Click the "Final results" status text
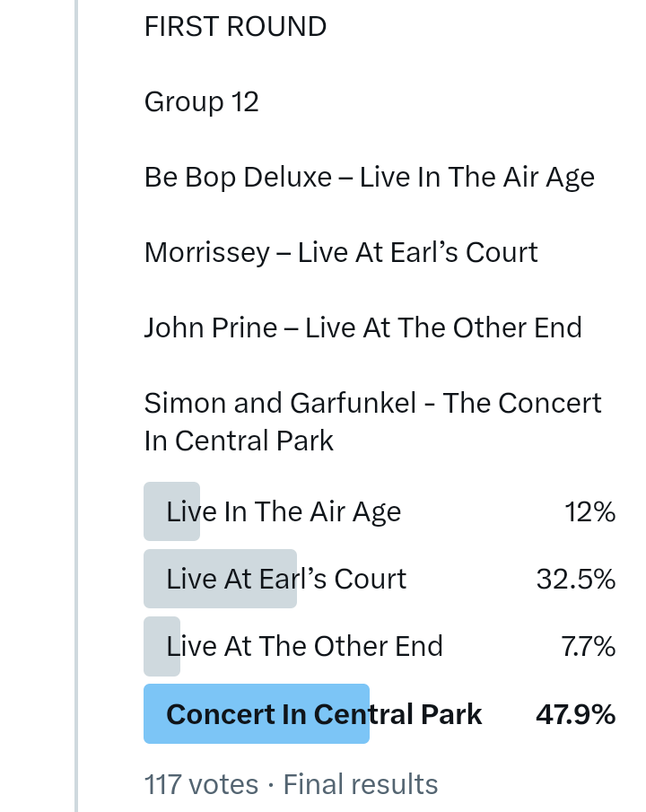 361,784
